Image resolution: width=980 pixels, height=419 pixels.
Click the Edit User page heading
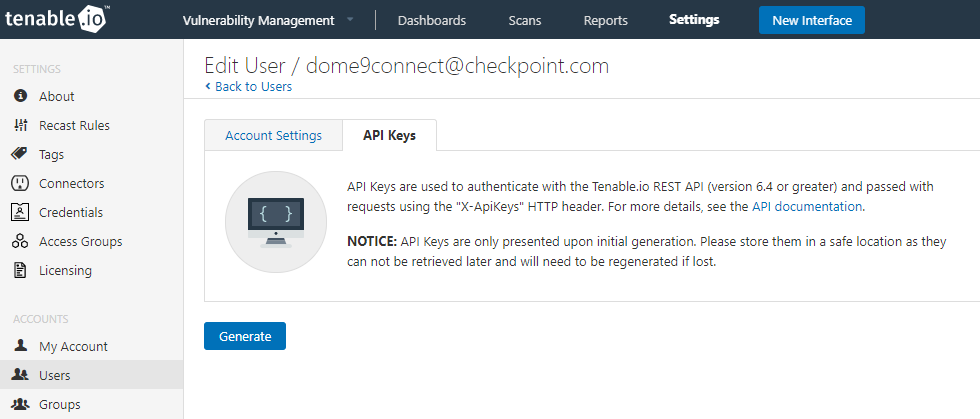(406, 66)
